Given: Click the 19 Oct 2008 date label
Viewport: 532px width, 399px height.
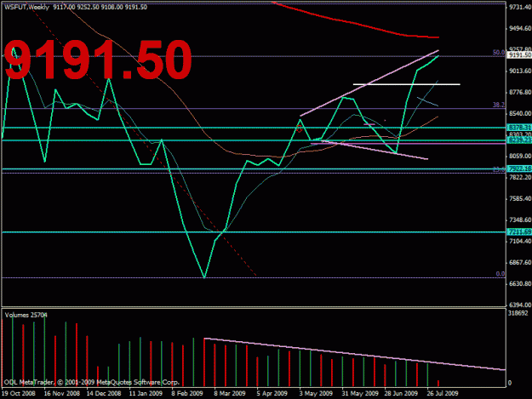Looking at the screenshot, I should tap(19, 393).
